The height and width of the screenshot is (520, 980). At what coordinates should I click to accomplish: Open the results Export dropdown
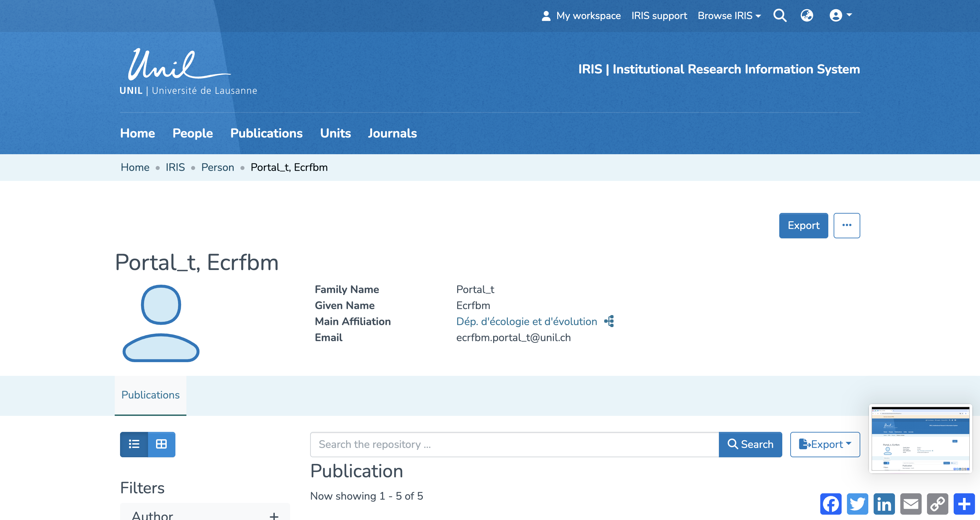(x=825, y=444)
